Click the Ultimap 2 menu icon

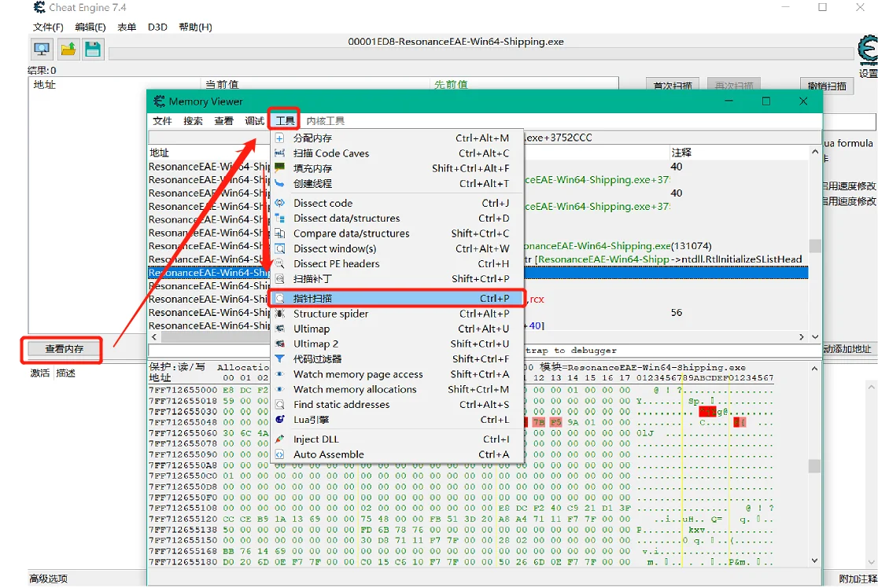pyautogui.click(x=280, y=344)
